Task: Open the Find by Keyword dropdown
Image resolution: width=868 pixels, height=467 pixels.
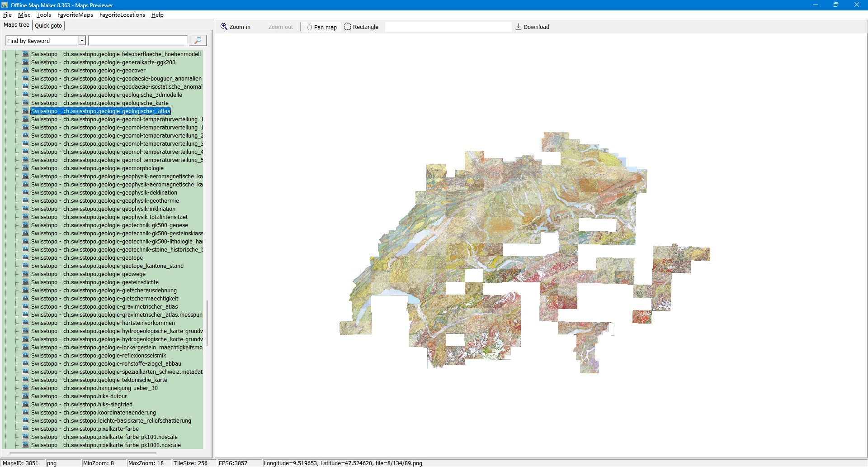Action: click(82, 41)
